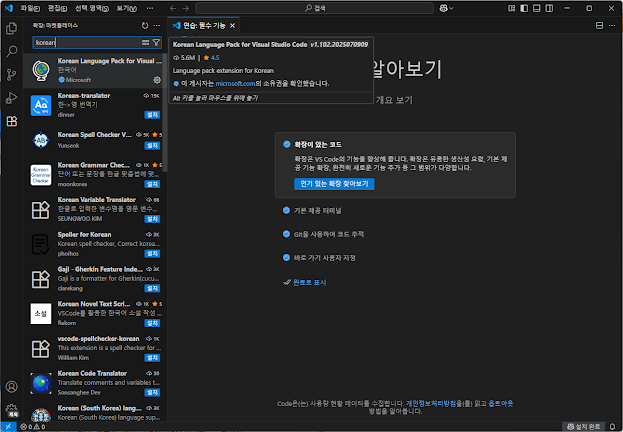
Task: Open errors and warnings in status bar
Action: 33,427
